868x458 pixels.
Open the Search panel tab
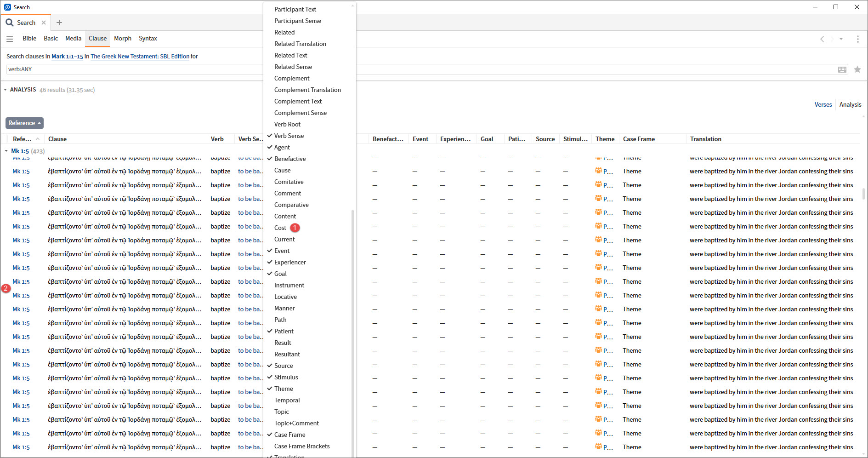(x=26, y=23)
